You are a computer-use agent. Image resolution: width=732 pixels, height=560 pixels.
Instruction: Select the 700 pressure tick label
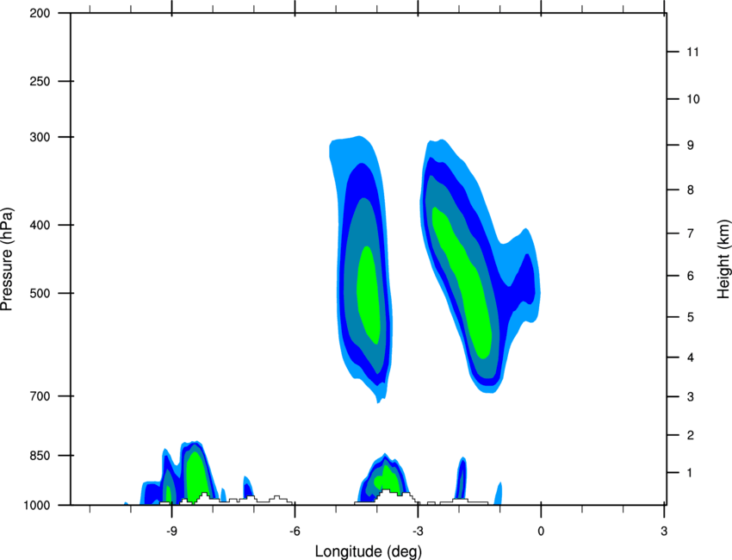pyautogui.click(x=40, y=396)
